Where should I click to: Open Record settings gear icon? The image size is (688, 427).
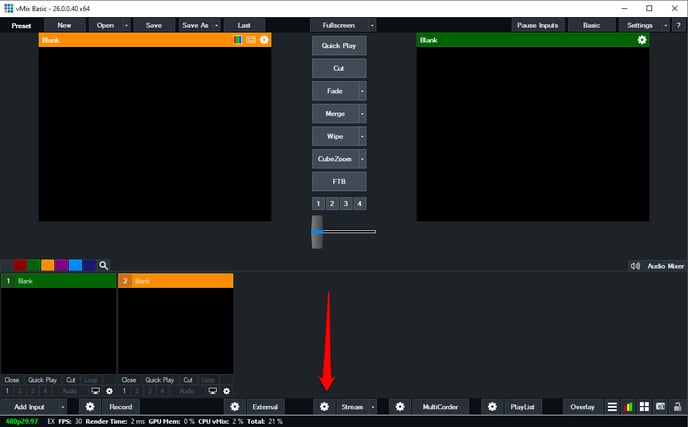[90, 407]
